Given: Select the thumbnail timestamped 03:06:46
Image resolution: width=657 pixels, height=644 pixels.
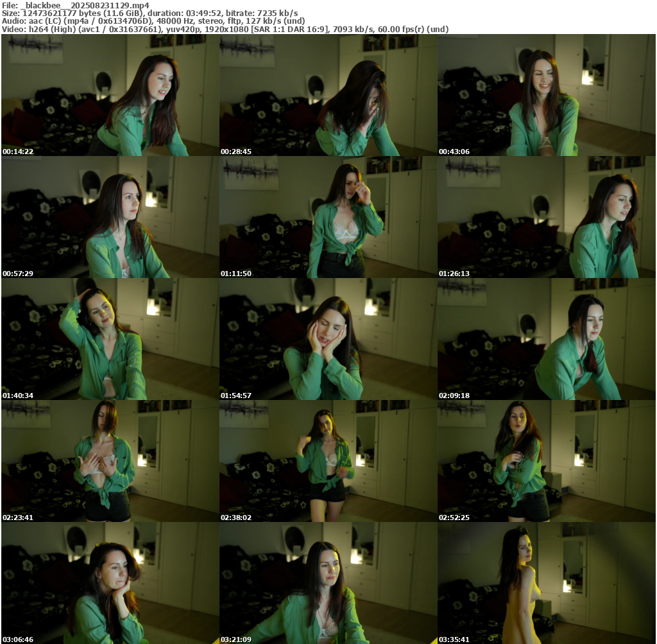Looking at the screenshot, I should click(110, 583).
